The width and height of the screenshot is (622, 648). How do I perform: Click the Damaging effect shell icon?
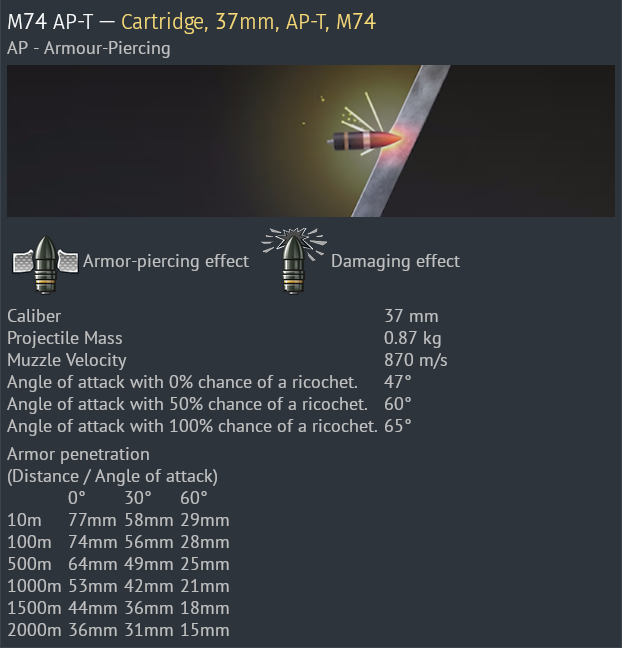pos(294,261)
